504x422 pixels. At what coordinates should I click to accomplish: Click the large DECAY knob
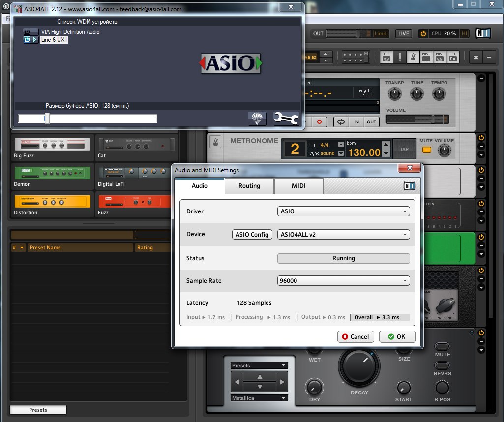click(x=359, y=366)
